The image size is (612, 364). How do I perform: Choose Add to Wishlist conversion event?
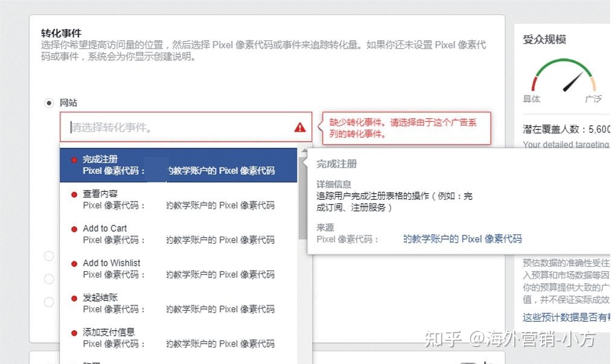(x=179, y=269)
